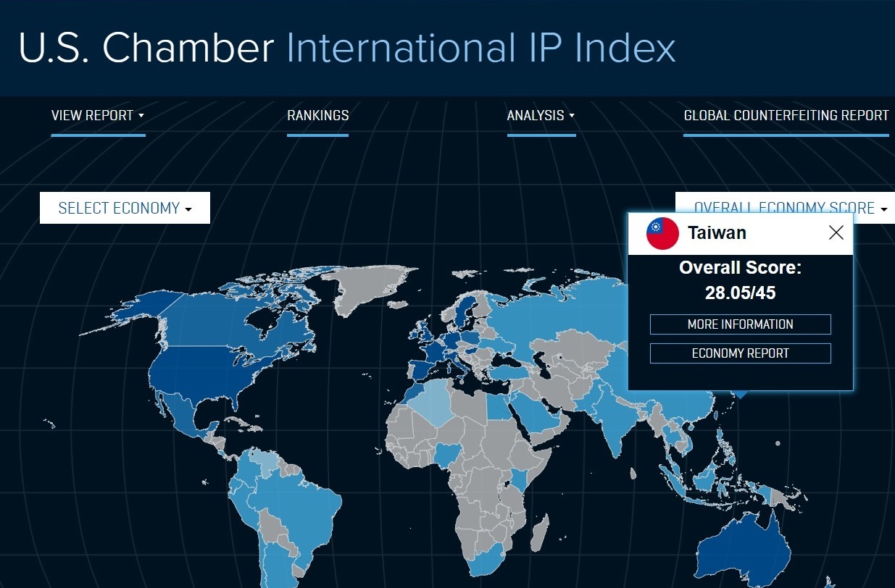895x588 pixels.
Task: Open the View Report menu
Action: pos(98,116)
